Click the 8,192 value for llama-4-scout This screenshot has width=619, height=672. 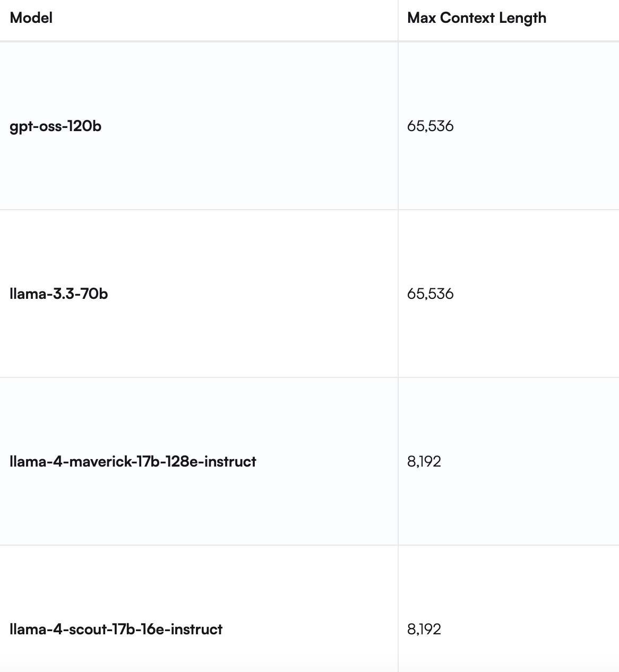[x=424, y=630]
